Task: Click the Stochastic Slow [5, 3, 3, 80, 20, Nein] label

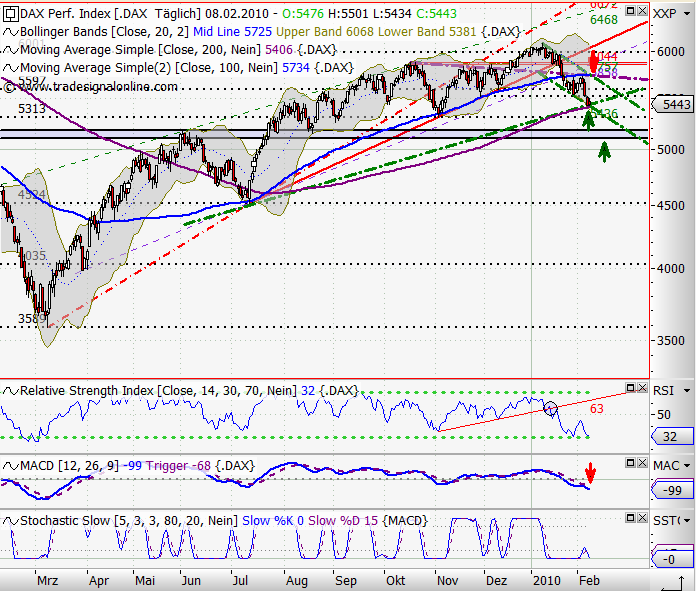Action: (x=129, y=521)
